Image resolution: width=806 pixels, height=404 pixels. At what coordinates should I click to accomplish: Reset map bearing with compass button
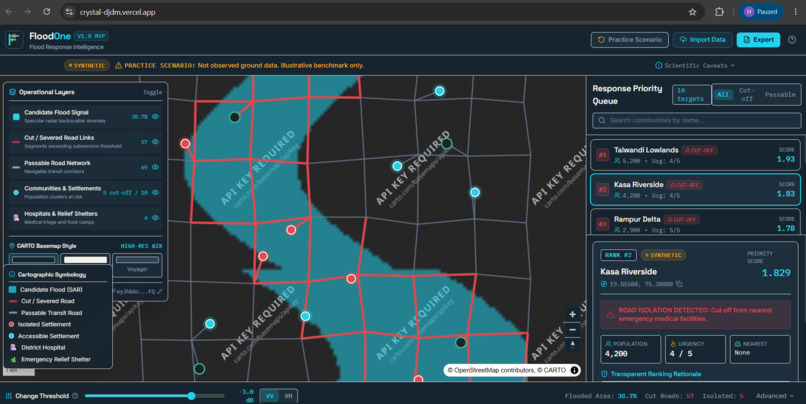(x=572, y=344)
